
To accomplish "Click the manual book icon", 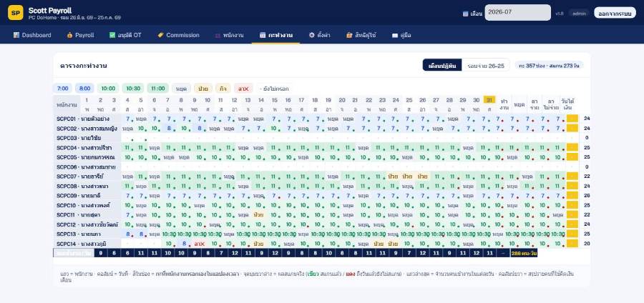I will pyautogui.click(x=395, y=35).
